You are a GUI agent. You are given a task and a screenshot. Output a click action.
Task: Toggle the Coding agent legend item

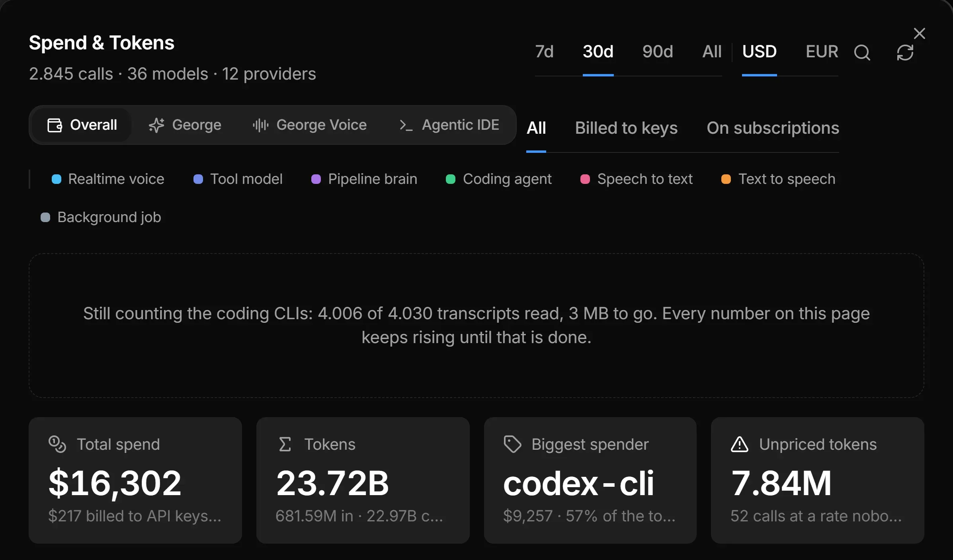(x=499, y=179)
